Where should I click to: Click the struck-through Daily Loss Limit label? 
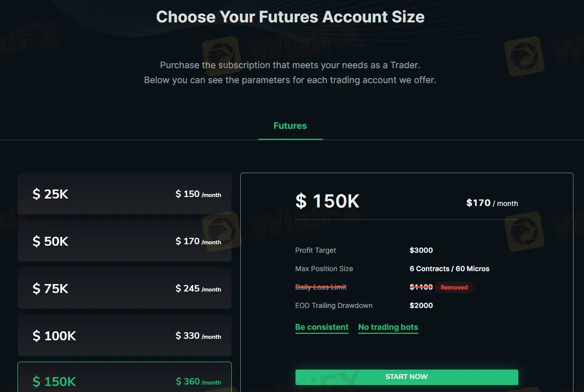pos(321,287)
